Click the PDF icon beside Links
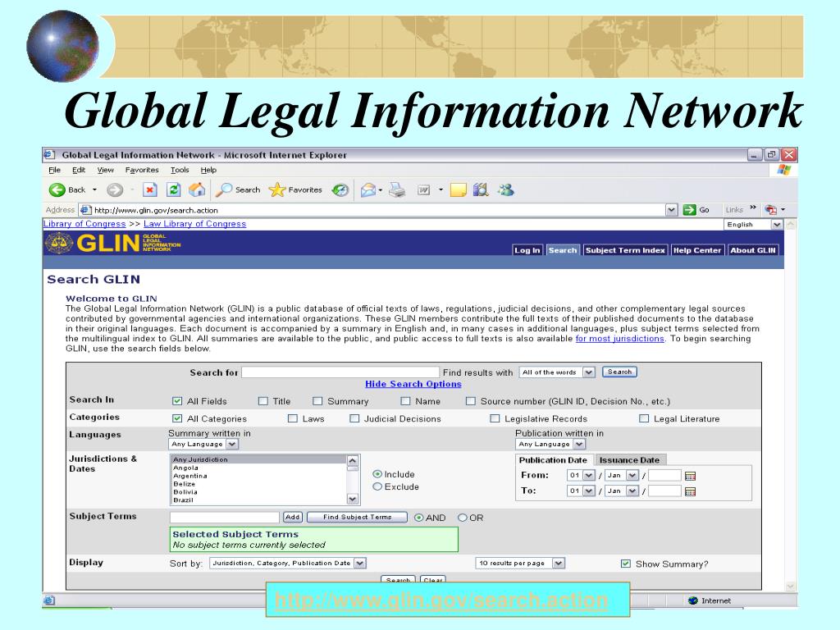Viewport: 840px width, 630px height. click(x=770, y=210)
